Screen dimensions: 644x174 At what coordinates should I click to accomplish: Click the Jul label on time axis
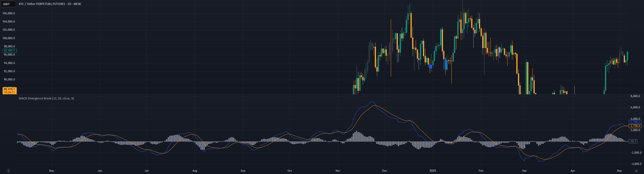[146, 171]
